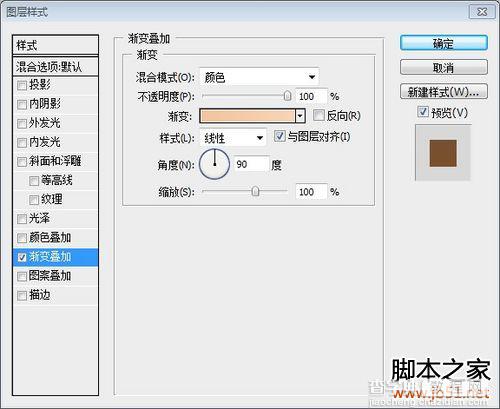The width and height of the screenshot is (500, 409).
Task: Click the angle field showing 90
Action: coord(251,164)
